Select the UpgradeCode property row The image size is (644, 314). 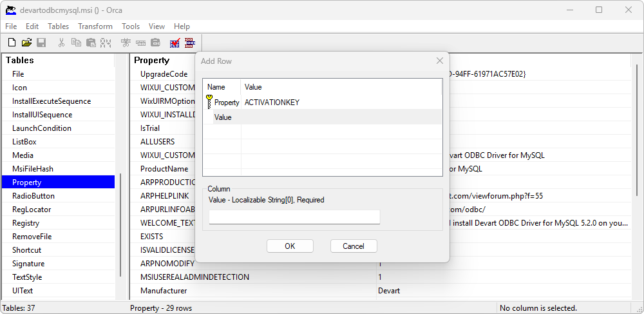coord(164,74)
